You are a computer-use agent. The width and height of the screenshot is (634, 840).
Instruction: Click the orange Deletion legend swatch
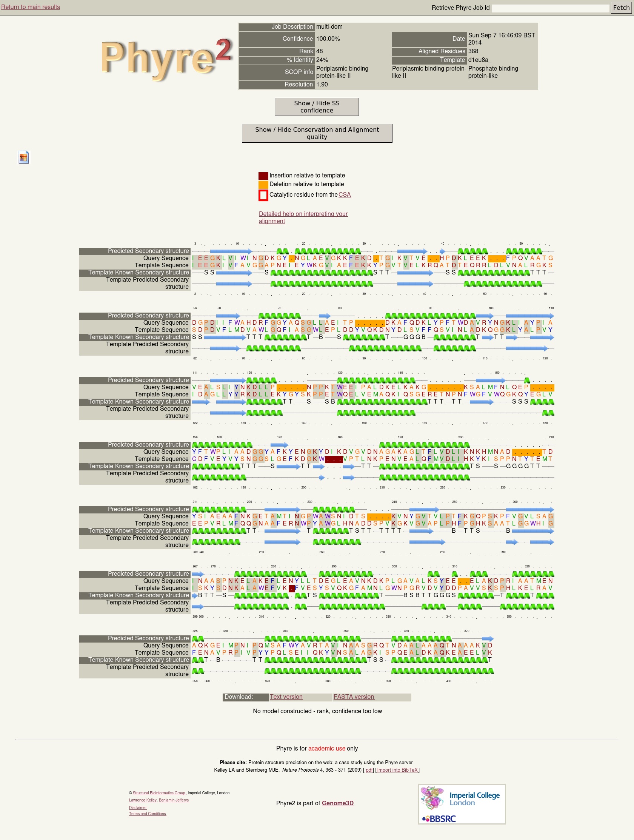[x=263, y=184]
